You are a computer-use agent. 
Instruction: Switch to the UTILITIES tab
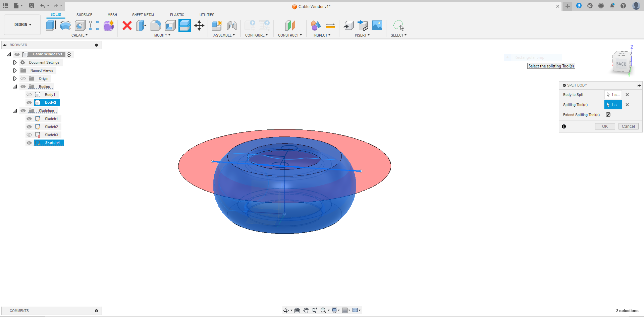(x=207, y=15)
